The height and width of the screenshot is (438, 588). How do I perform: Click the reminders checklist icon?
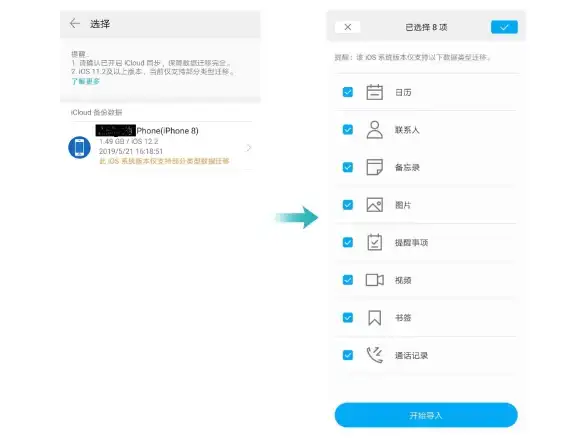tap(375, 242)
